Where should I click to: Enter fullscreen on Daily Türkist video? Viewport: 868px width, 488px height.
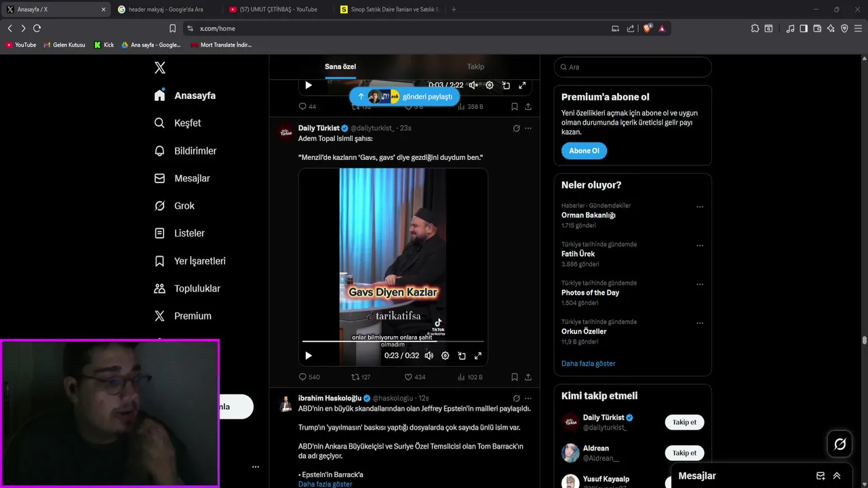[x=478, y=356]
